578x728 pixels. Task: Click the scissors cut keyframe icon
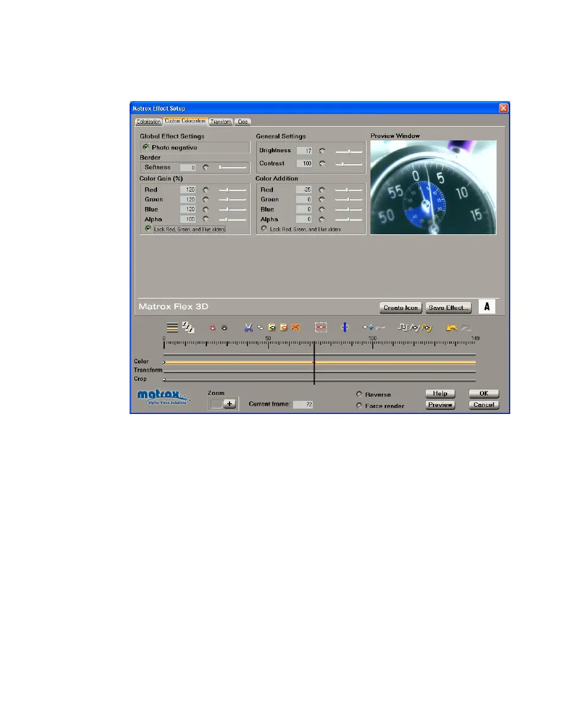tap(249, 327)
